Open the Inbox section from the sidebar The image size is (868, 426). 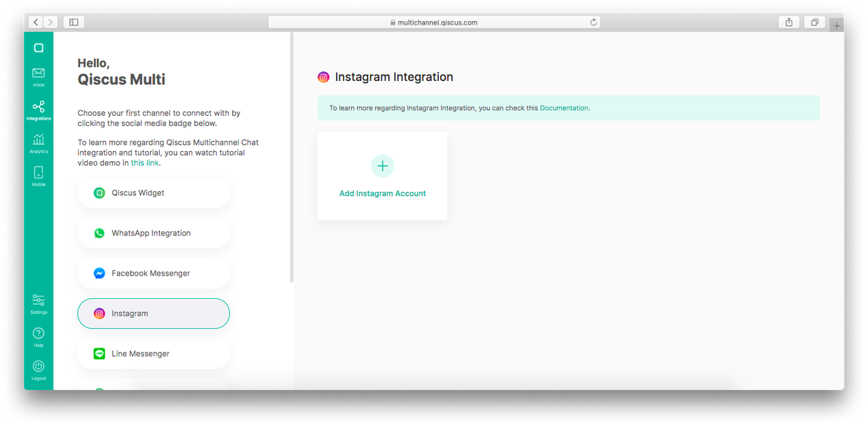38,75
